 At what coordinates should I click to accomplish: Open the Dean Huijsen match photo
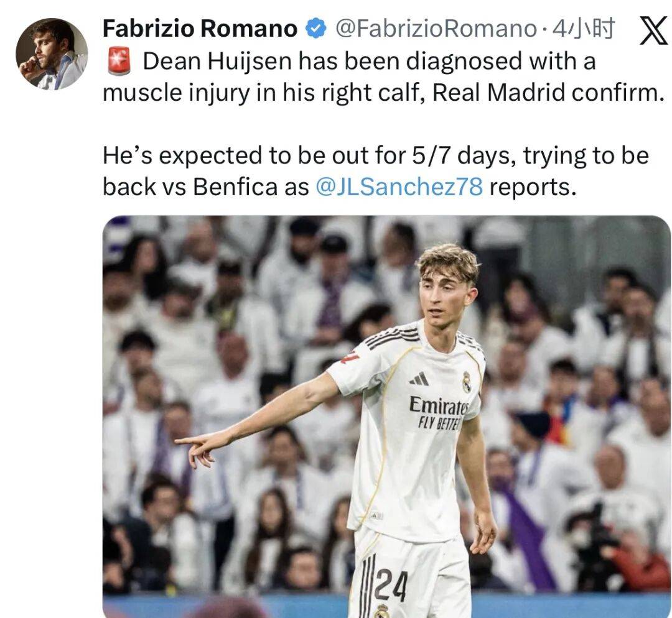386,417
